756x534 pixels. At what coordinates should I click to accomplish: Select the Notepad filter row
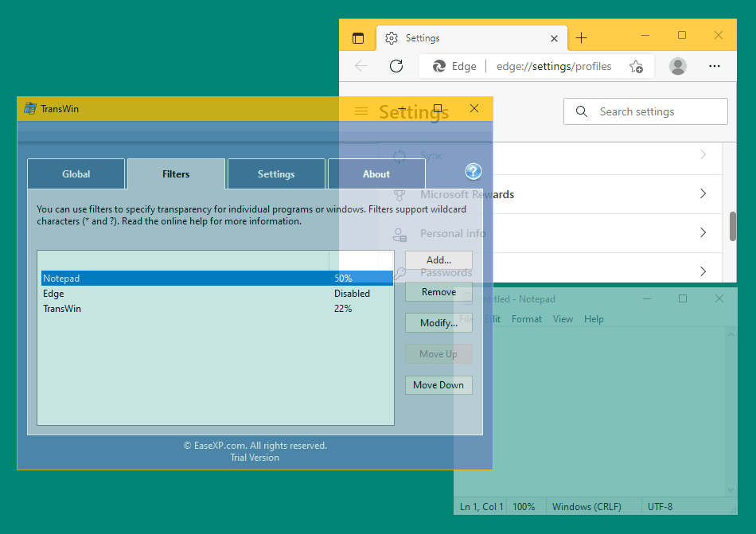pos(217,278)
